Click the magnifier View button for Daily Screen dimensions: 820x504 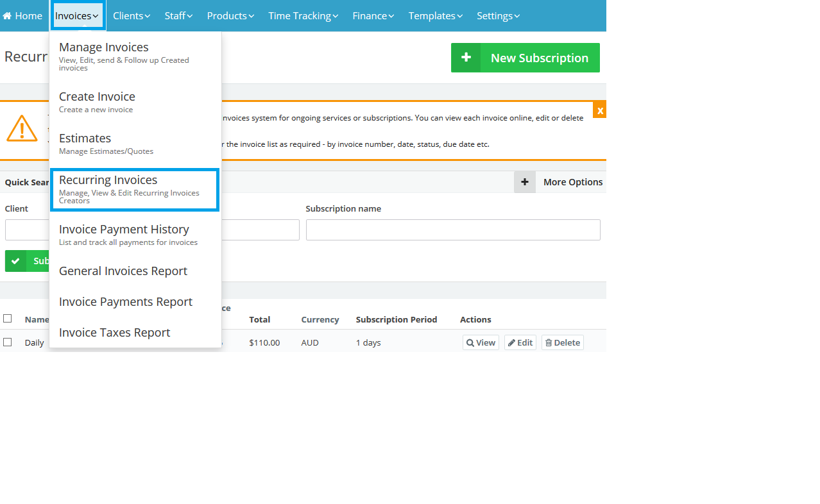(481, 342)
